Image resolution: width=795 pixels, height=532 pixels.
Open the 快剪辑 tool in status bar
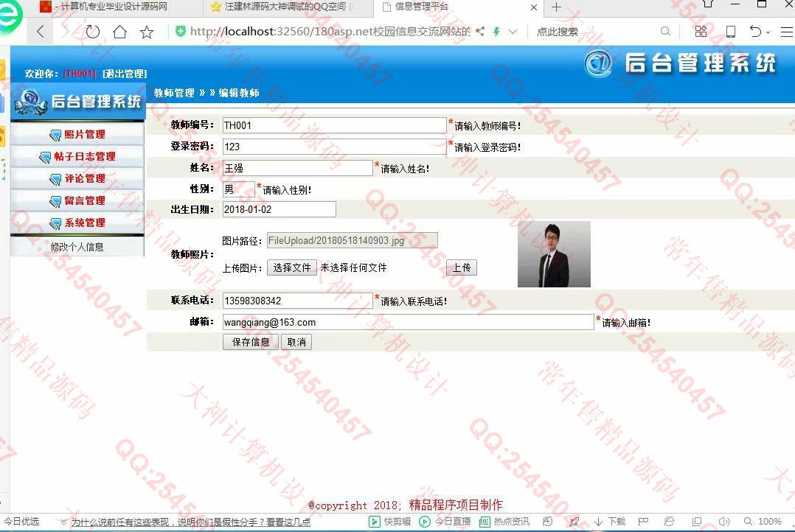click(390, 522)
